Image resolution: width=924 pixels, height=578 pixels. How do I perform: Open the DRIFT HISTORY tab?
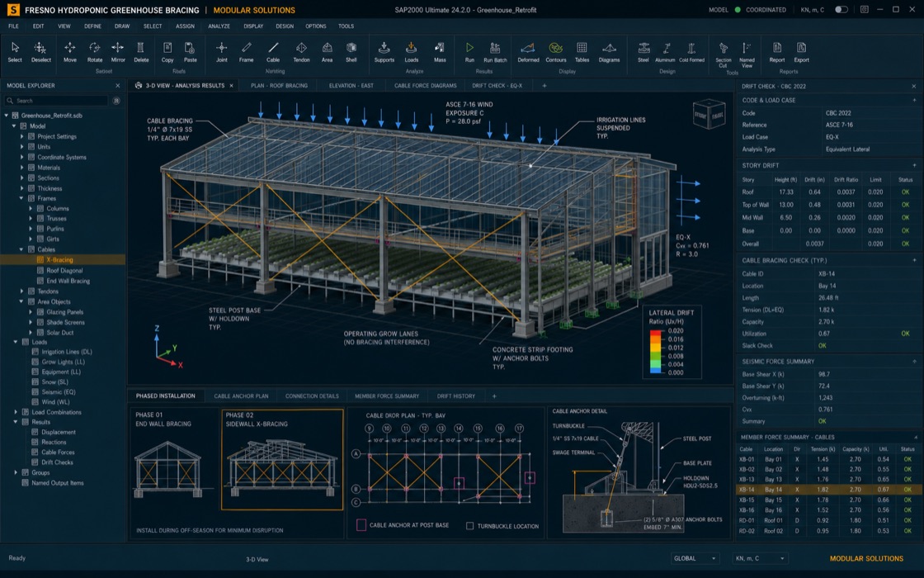(455, 396)
